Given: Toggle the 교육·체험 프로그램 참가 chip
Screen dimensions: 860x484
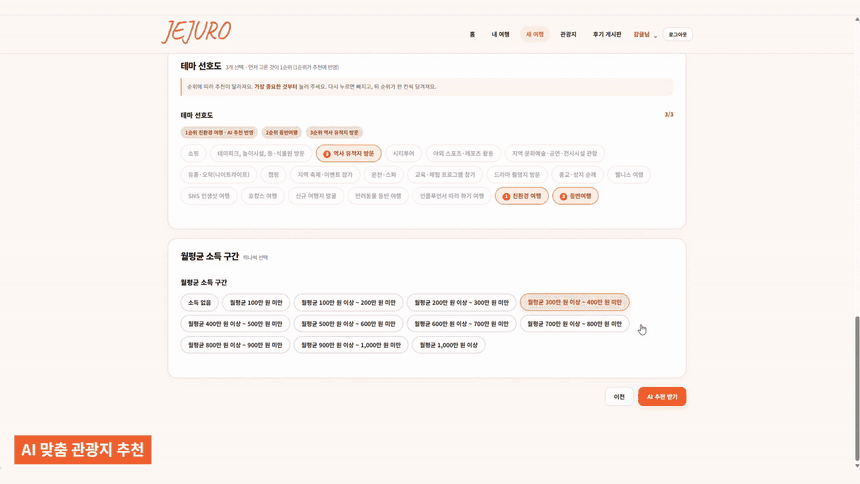Looking at the screenshot, I should tap(445, 175).
